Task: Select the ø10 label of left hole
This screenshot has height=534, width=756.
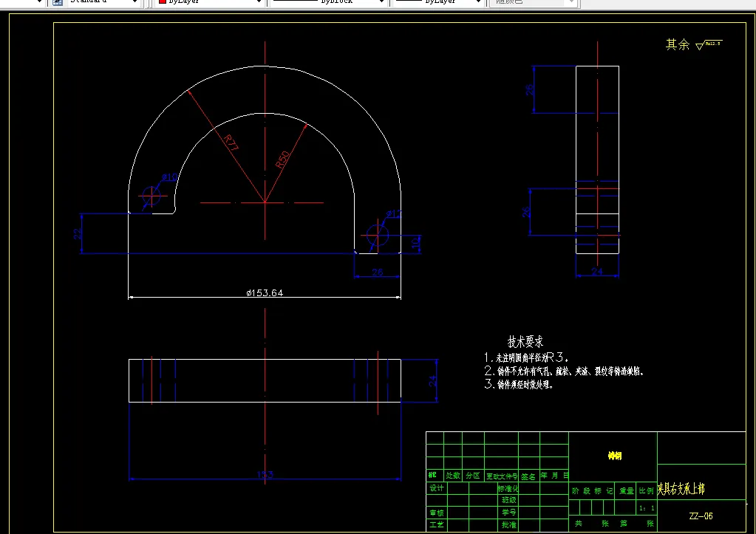Action: point(170,178)
